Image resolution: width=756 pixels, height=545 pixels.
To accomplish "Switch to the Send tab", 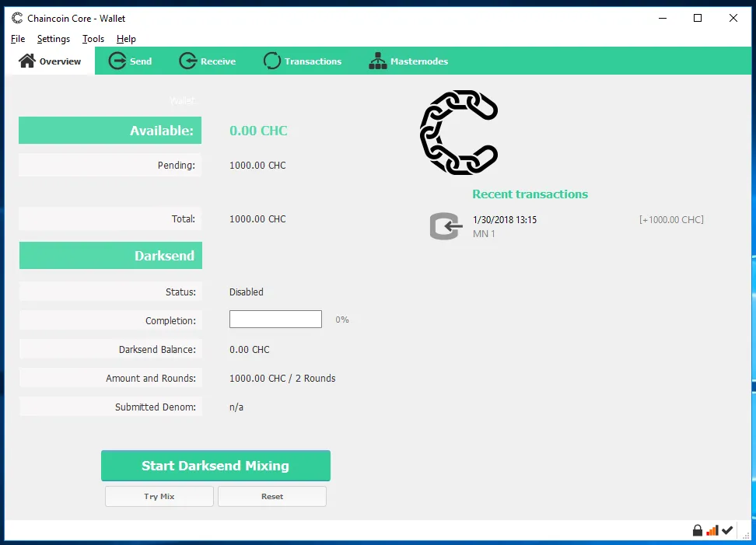I will click(130, 61).
